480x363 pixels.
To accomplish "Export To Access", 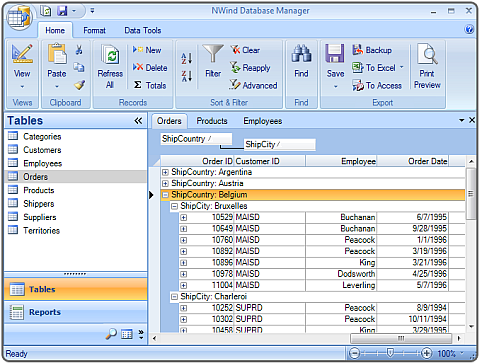I will [377, 86].
